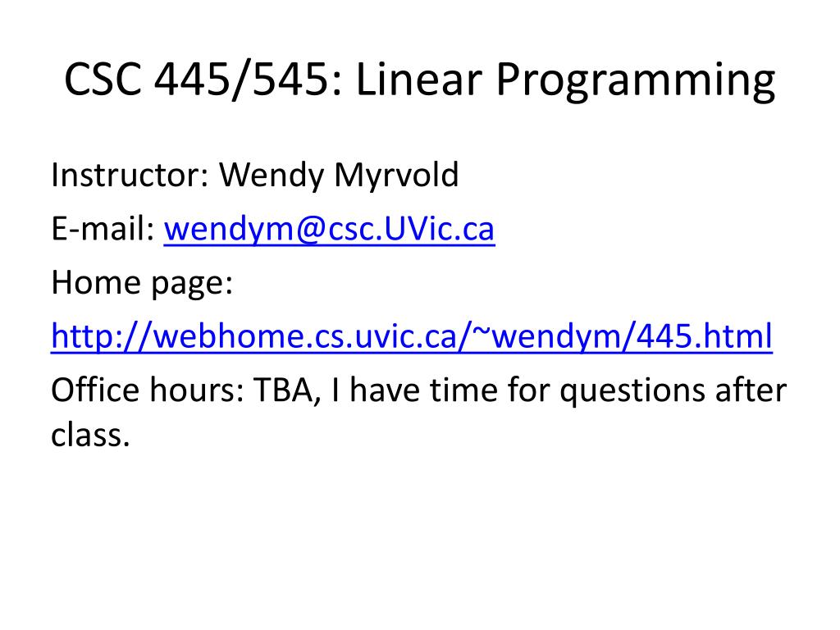Open the wendym@csc.UVic.ca email link
The width and height of the screenshot is (840, 630).
pos(329,229)
